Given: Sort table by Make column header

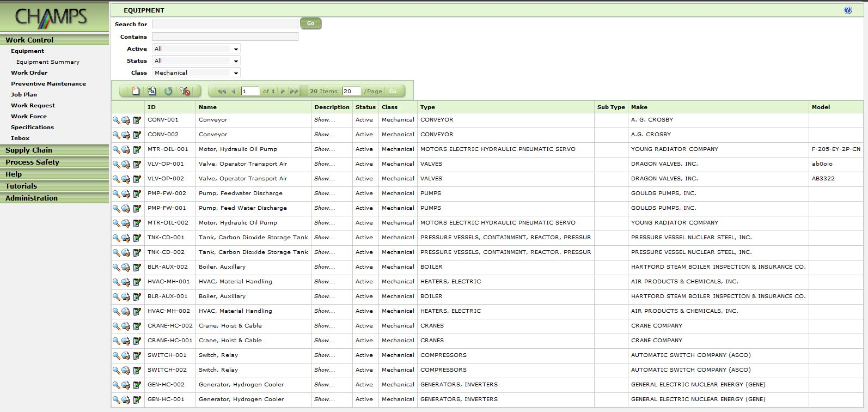Looking at the screenshot, I should point(639,107).
